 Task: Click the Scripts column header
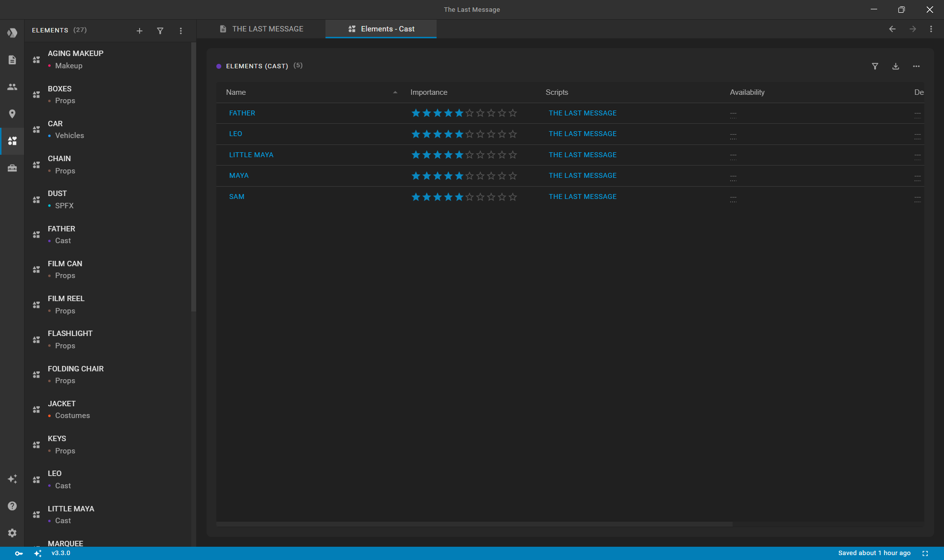click(x=557, y=92)
